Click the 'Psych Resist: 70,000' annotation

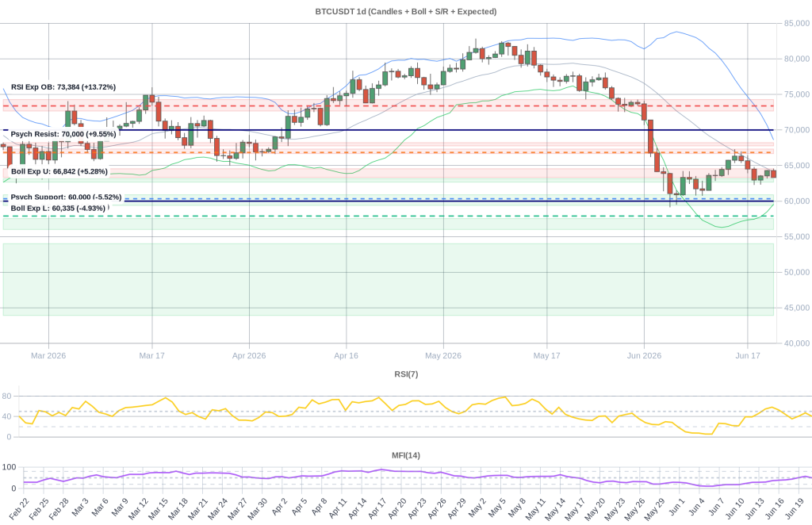[x=63, y=134]
